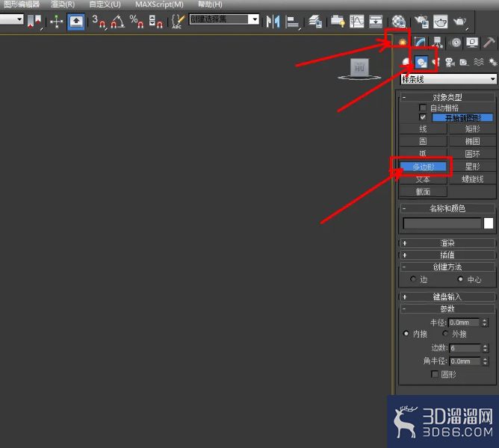Image resolution: width=499 pixels, height=448 pixels.
Task: Expand the 插值 rollout
Action: [447, 255]
